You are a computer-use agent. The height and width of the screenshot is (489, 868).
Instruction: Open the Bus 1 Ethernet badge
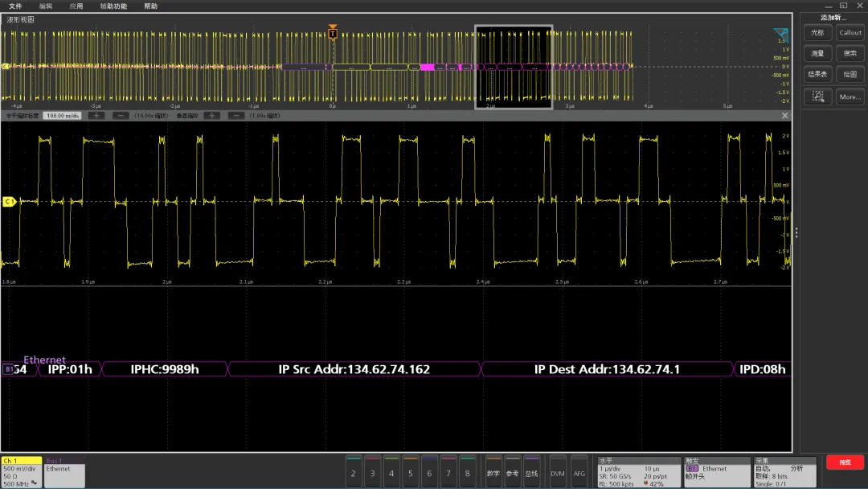click(x=64, y=472)
